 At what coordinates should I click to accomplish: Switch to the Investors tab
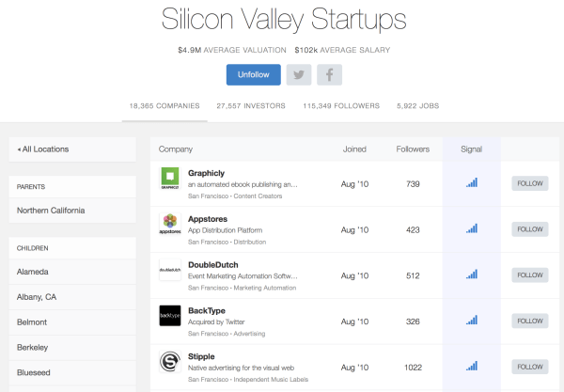pos(250,106)
